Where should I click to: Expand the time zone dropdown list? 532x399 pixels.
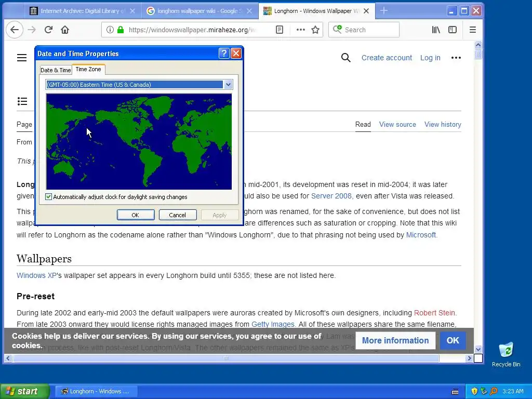[x=229, y=85]
